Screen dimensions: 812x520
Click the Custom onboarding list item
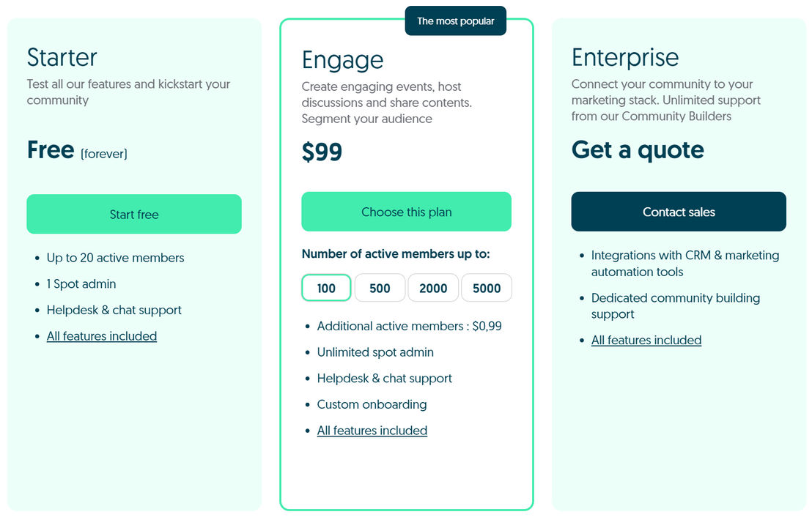point(372,404)
